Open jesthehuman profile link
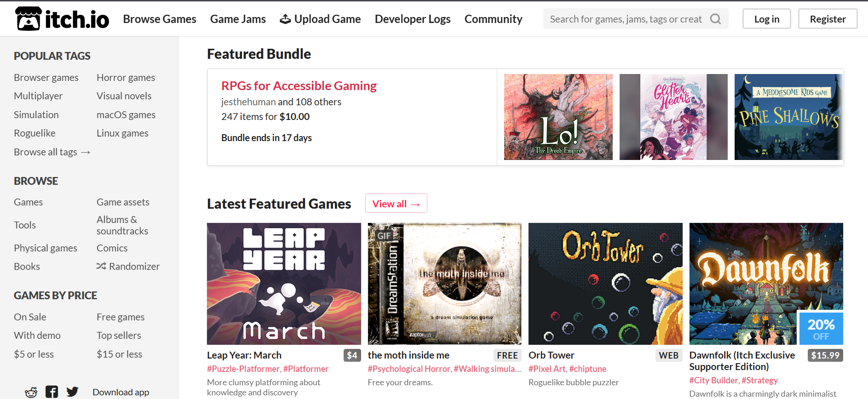The width and height of the screenshot is (868, 399). pyautogui.click(x=248, y=102)
